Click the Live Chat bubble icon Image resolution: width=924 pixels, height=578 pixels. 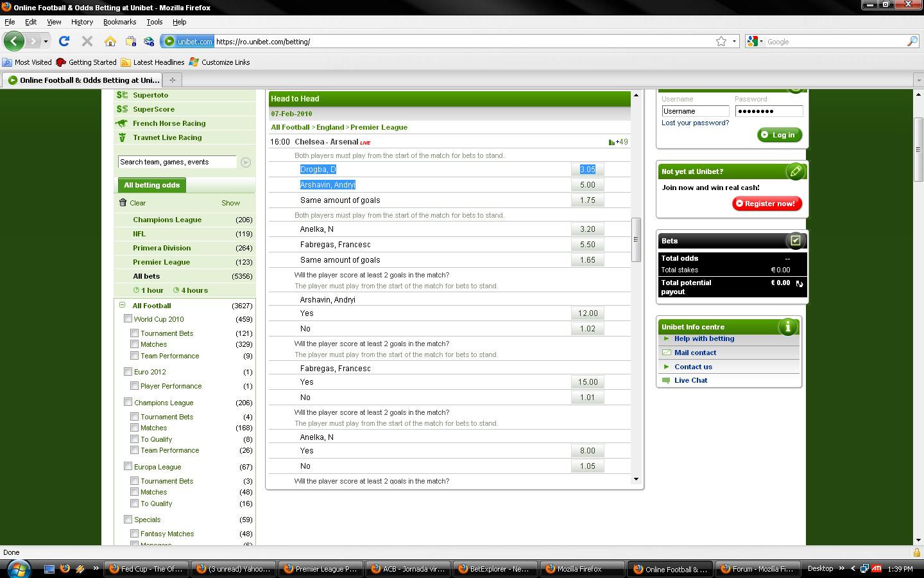(666, 380)
